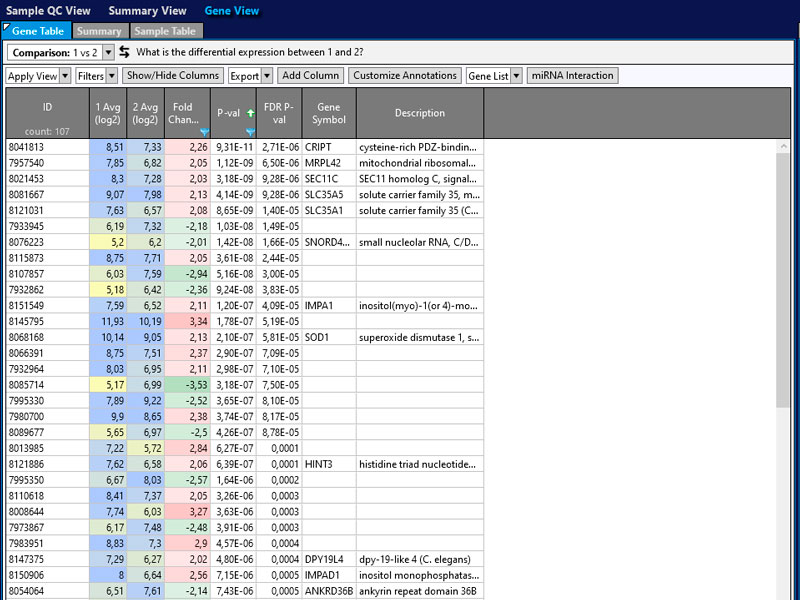Open the Gene Table tab
Screen dimensions: 800x600
pyautogui.click(x=37, y=31)
